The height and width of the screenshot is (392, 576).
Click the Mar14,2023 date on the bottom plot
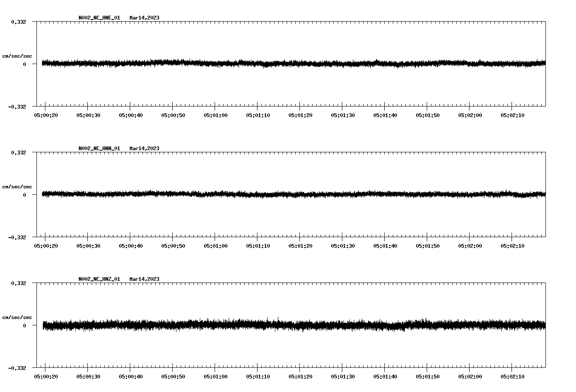point(144,279)
